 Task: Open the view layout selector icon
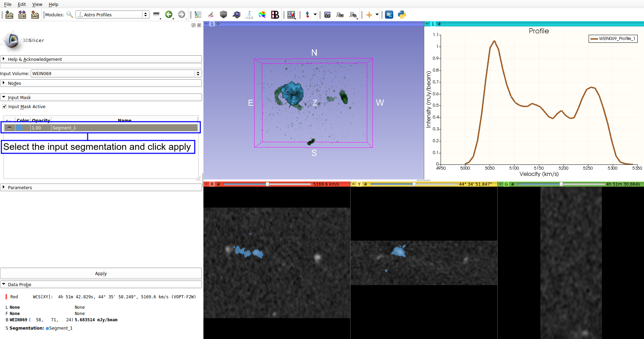pos(291,15)
